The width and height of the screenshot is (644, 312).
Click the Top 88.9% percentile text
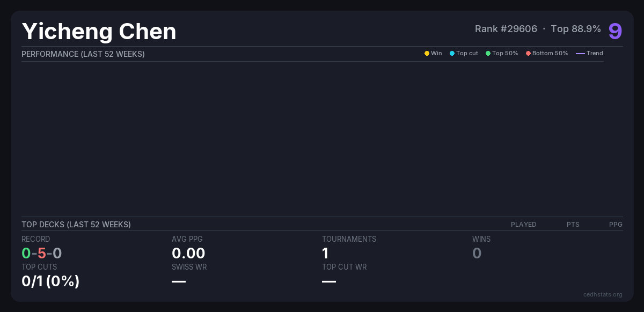[575, 29]
